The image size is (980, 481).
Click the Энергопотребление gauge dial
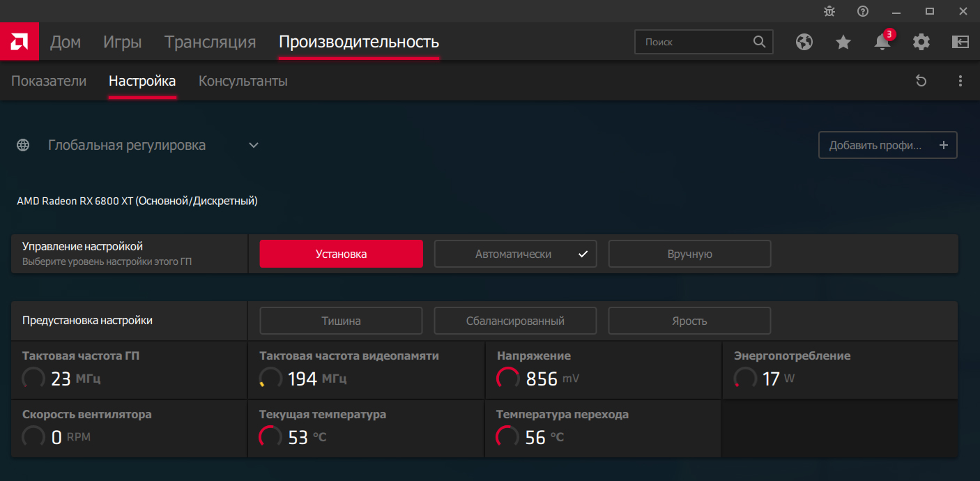click(745, 378)
